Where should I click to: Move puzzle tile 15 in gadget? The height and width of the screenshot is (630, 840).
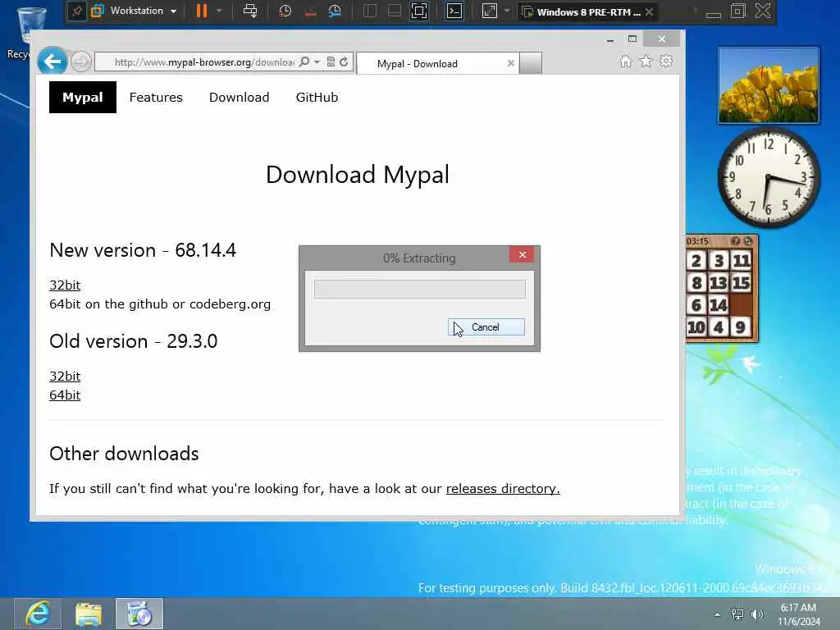(x=741, y=283)
